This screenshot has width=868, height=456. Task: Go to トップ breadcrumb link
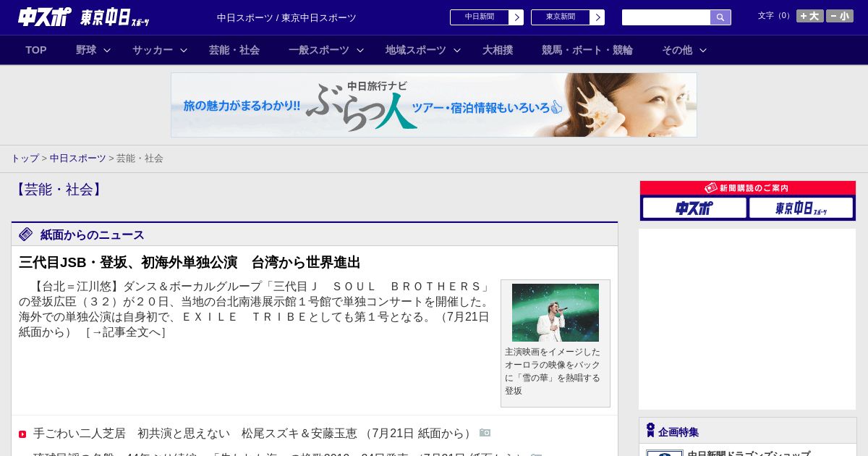(25, 158)
